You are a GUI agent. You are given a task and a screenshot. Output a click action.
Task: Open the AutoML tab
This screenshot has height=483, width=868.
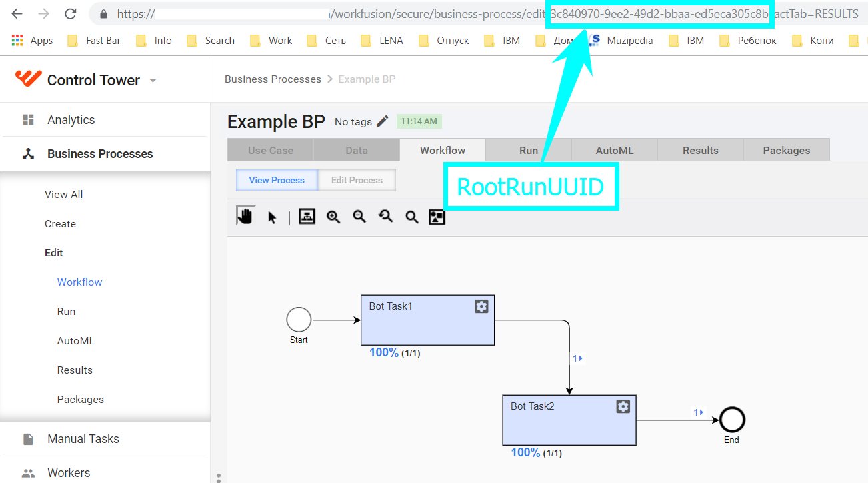pos(615,150)
